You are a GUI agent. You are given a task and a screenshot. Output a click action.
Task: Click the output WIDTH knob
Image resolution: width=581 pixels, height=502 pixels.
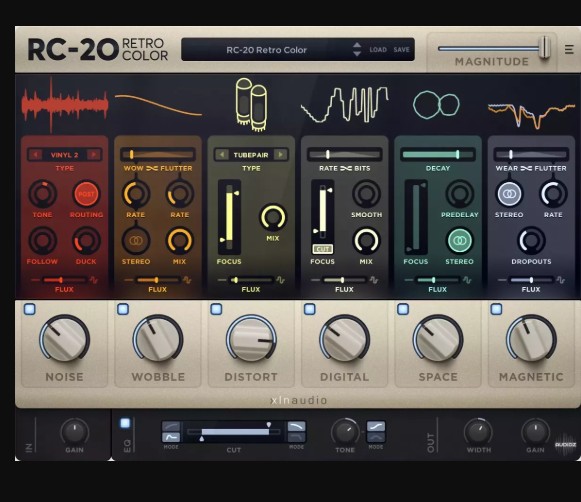(x=478, y=432)
